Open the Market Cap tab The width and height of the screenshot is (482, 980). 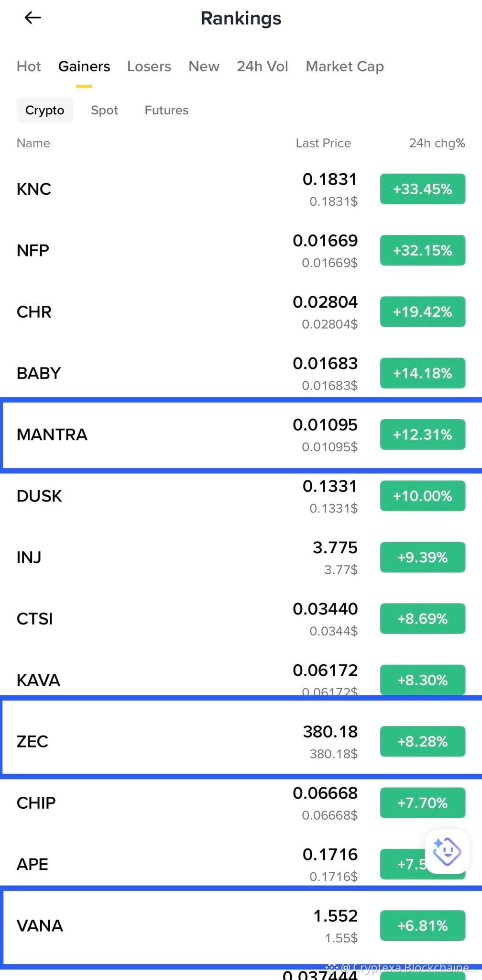345,67
